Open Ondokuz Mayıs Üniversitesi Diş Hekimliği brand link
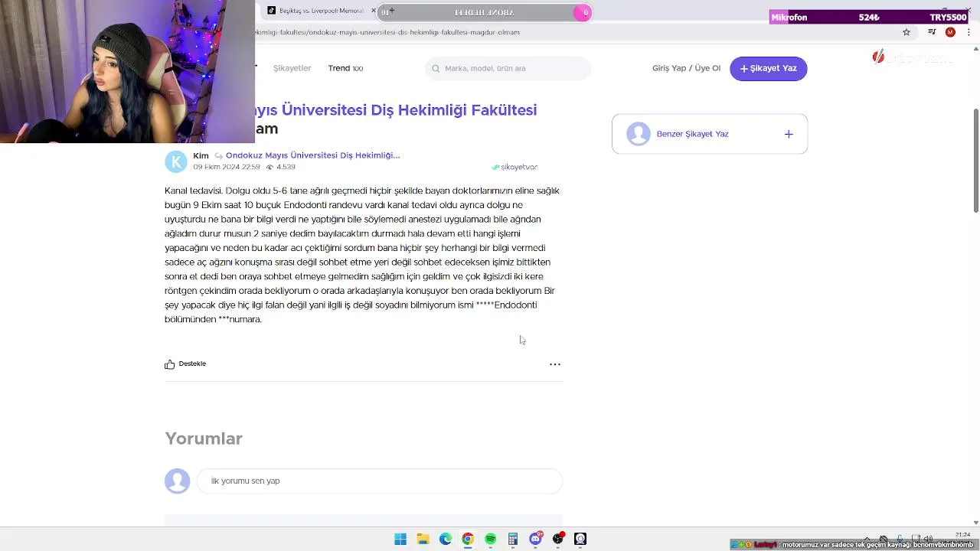The width and height of the screenshot is (980, 551). pos(312,155)
